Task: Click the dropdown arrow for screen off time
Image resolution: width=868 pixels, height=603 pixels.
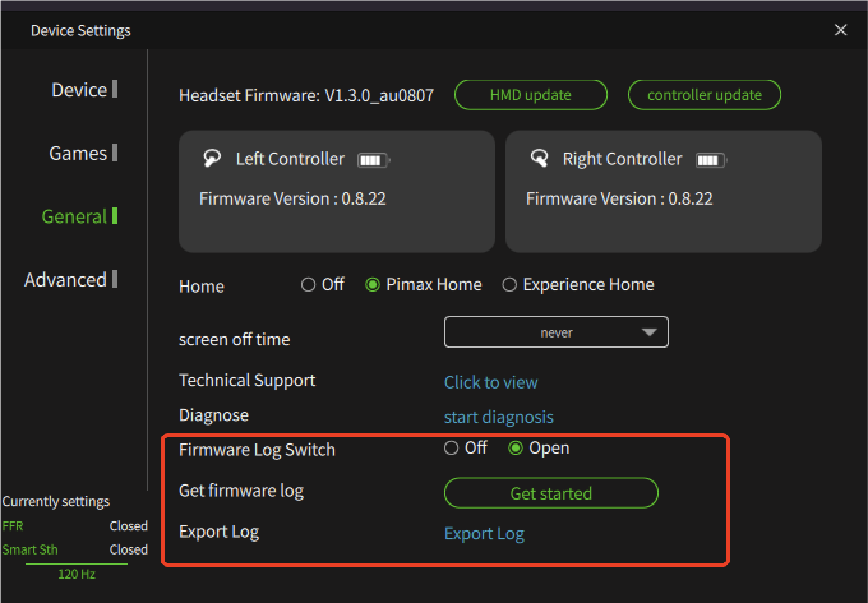Action: coord(649,332)
